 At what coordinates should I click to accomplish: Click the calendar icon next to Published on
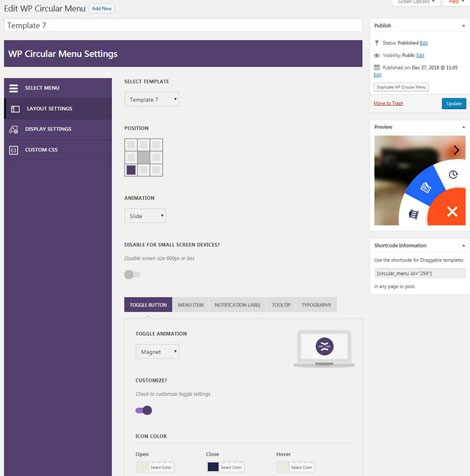tap(377, 67)
